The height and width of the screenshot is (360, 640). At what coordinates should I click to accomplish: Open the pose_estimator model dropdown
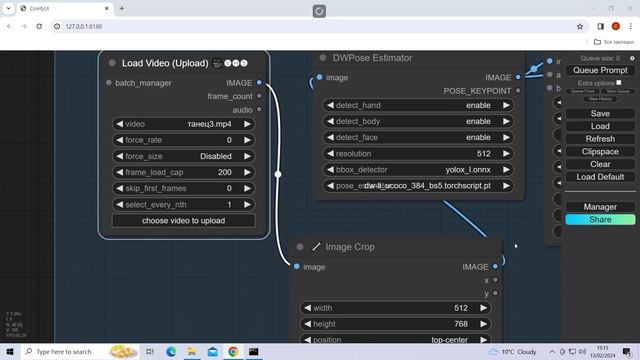(x=418, y=186)
